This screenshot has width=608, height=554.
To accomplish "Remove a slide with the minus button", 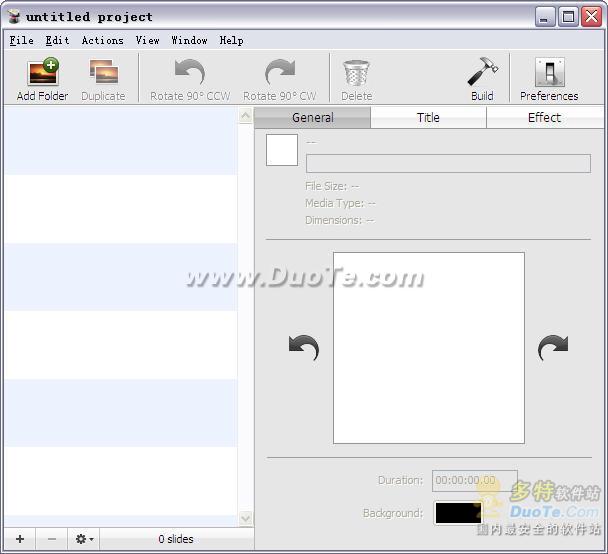I will click(52, 539).
